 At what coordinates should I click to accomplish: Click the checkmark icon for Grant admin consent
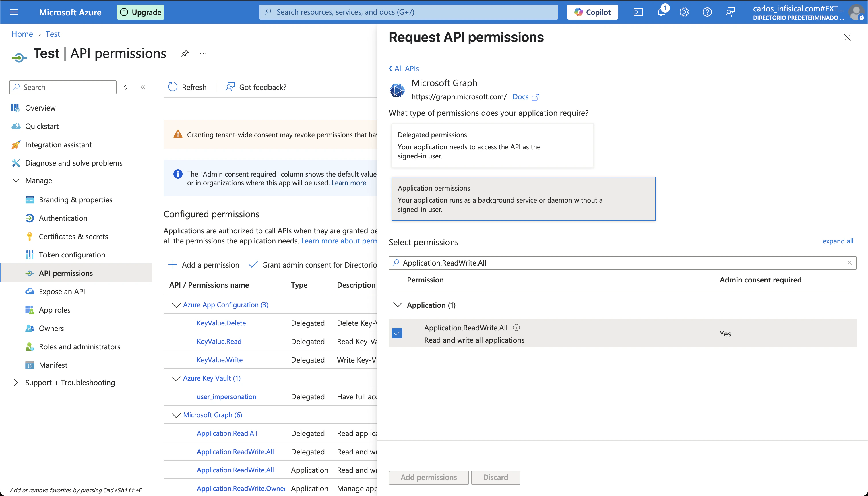click(x=253, y=265)
